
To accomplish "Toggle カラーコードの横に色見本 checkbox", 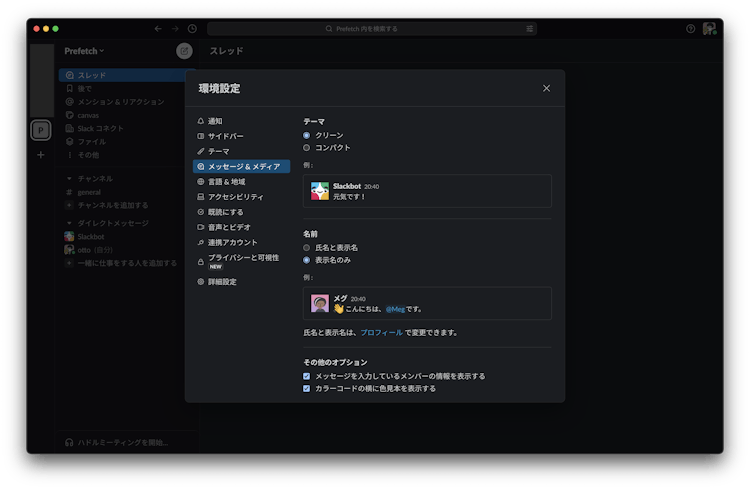I will [307, 389].
